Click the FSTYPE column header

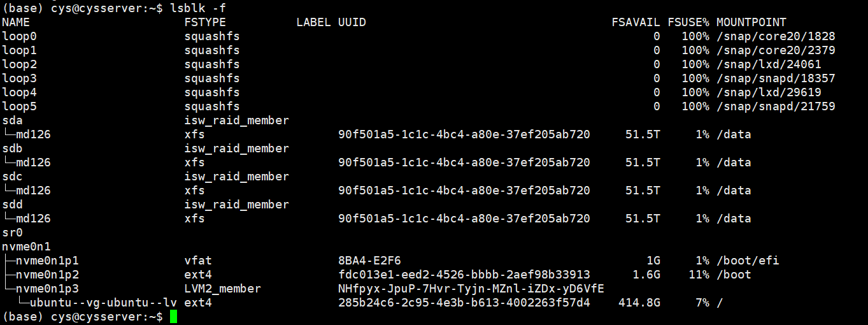point(205,22)
